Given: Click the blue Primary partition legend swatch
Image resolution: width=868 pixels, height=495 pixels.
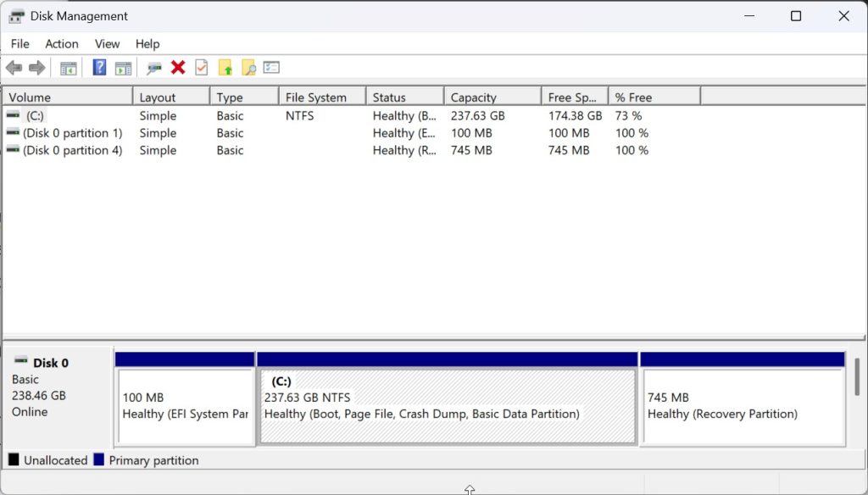Looking at the screenshot, I should point(98,460).
